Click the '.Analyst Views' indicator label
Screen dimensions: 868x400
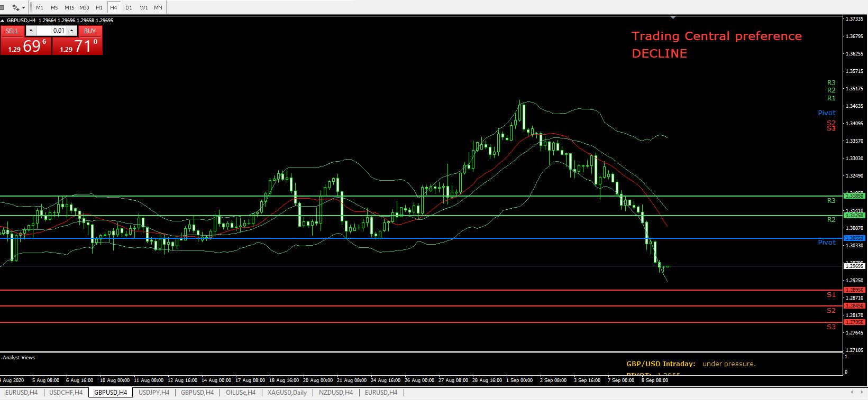coord(19,358)
